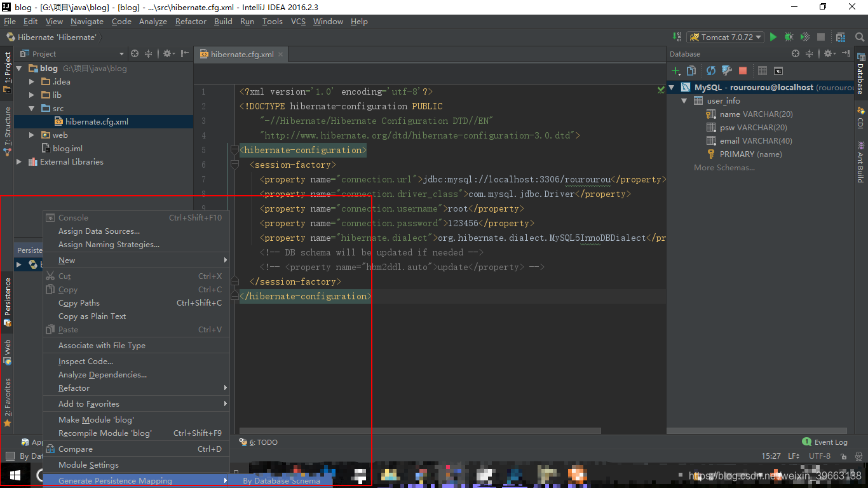Open Tomcat 7.0.72 run configuration dropdown
Viewport: 868px width, 488px height.
(725, 37)
